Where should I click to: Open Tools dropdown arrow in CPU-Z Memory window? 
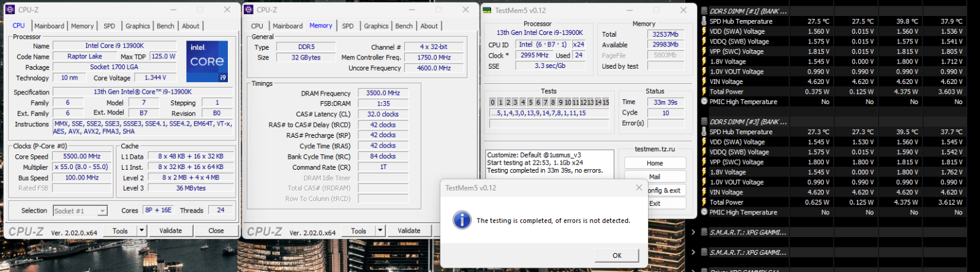380,230
